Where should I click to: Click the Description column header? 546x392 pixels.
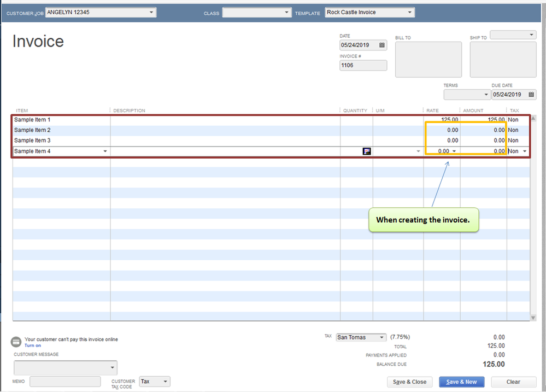coord(129,110)
